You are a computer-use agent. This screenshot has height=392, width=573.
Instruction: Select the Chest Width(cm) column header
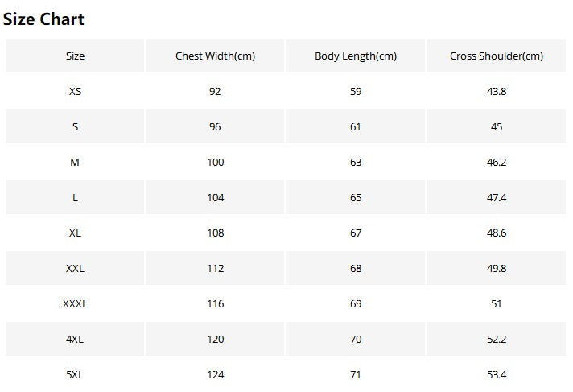(215, 56)
